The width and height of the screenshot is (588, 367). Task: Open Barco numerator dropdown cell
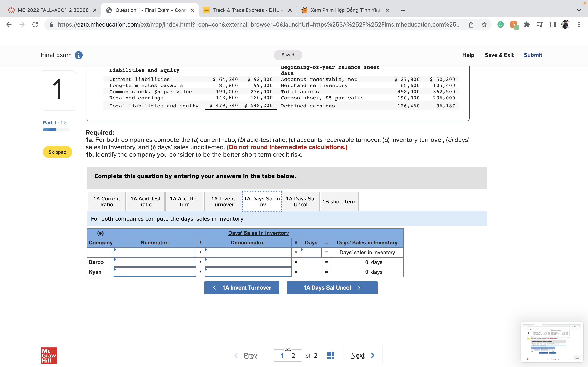pos(155,262)
